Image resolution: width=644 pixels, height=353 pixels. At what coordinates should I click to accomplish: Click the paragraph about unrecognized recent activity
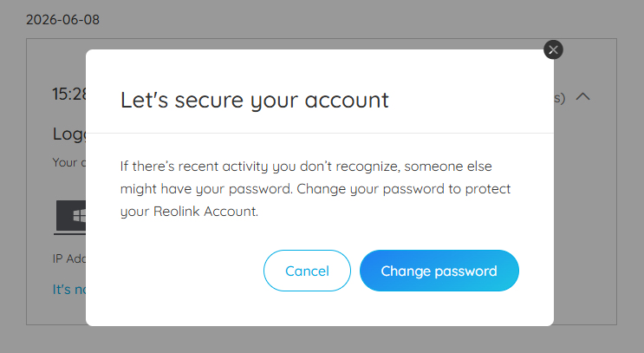click(x=315, y=188)
